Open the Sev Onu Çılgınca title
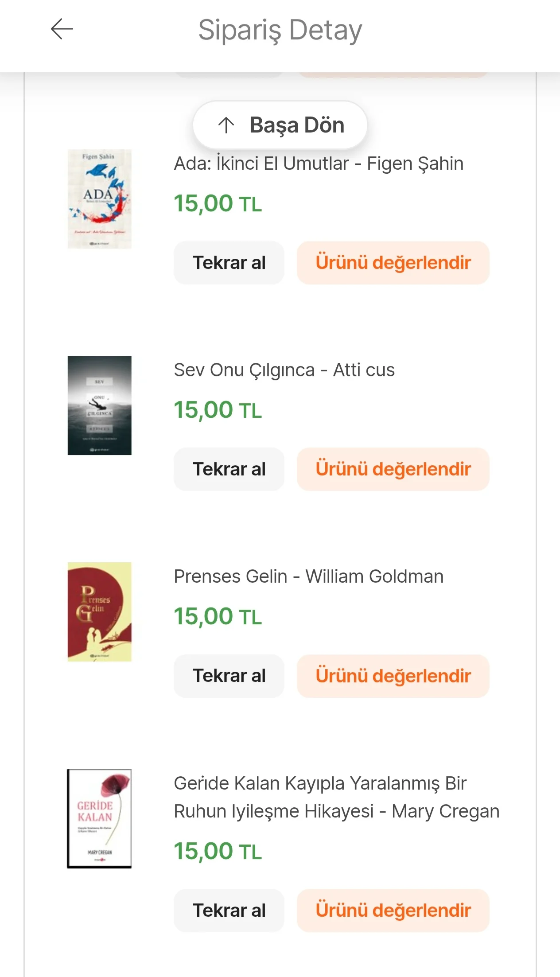The height and width of the screenshot is (977, 560). pyautogui.click(x=284, y=370)
